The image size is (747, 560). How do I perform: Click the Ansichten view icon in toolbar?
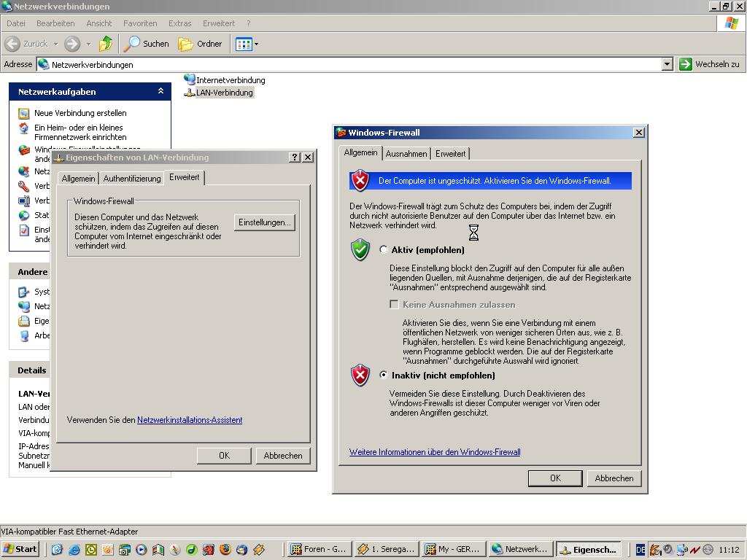(x=244, y=44)
